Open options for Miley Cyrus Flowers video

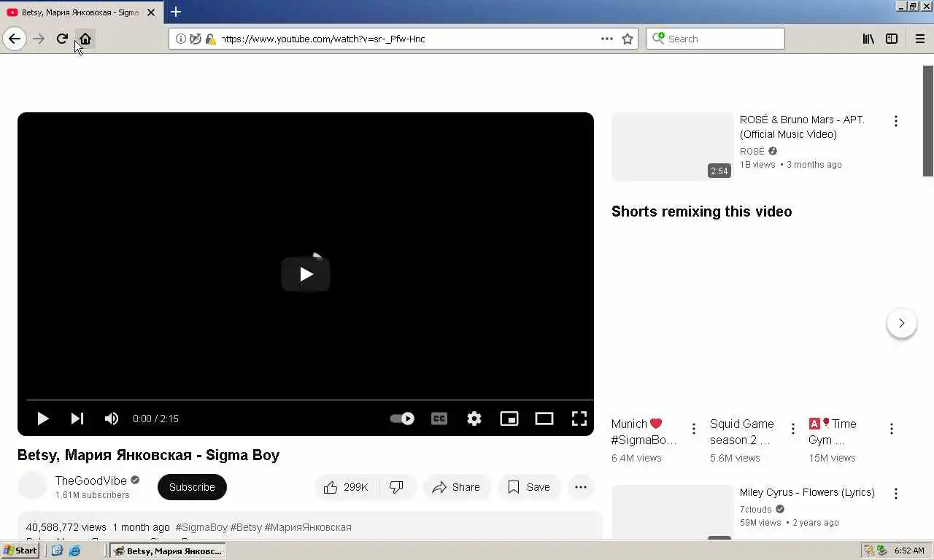pyautogui.click(x=896, y=494)
